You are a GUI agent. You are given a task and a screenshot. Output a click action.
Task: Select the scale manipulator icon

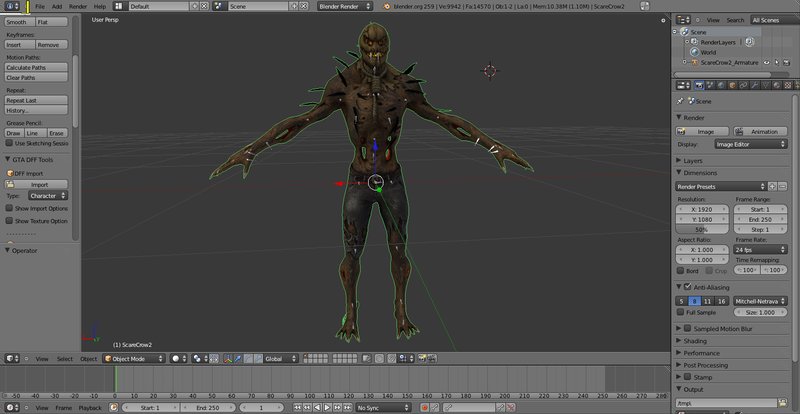(258, 358)
